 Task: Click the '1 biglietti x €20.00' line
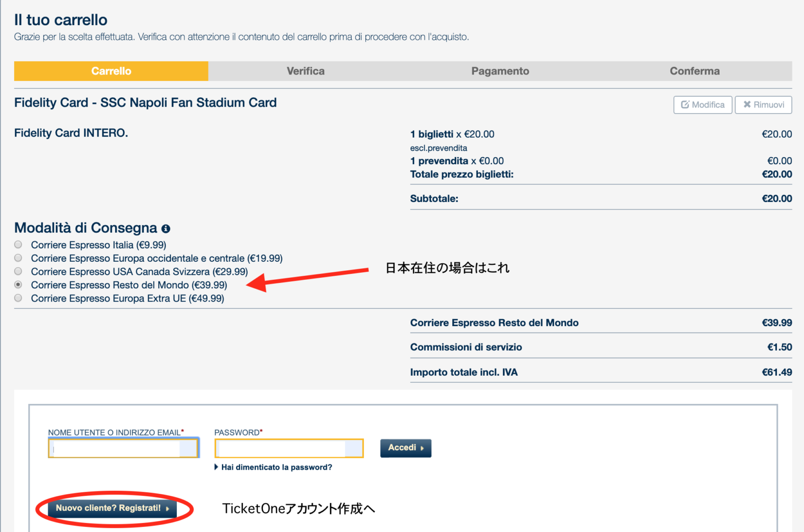(x=452, y=134)
